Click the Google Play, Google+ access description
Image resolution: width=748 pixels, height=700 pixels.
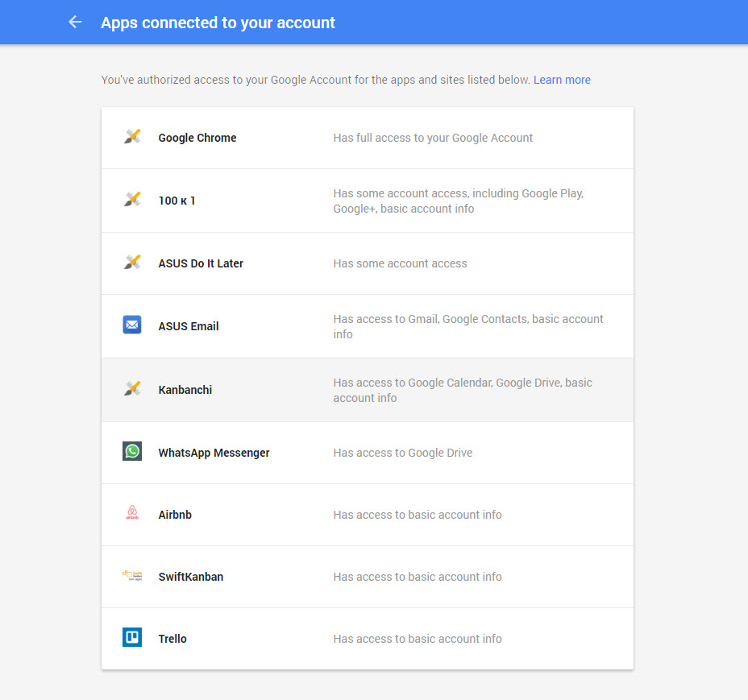coord(459,201)
